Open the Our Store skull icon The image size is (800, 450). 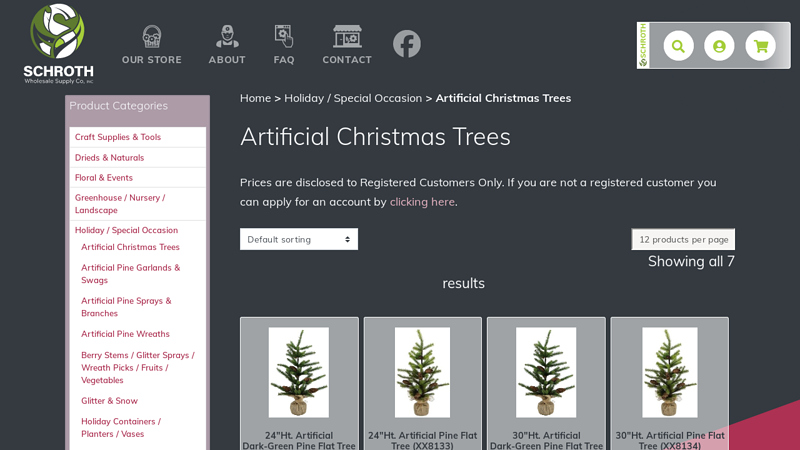point(152,37)
